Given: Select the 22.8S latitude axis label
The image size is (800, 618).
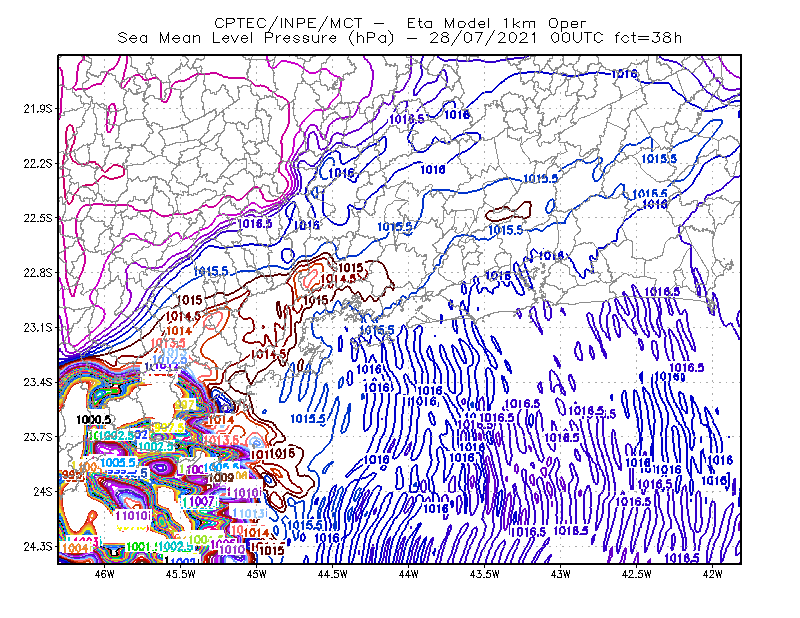Looking at the screenshot, I should click(38, 273).
